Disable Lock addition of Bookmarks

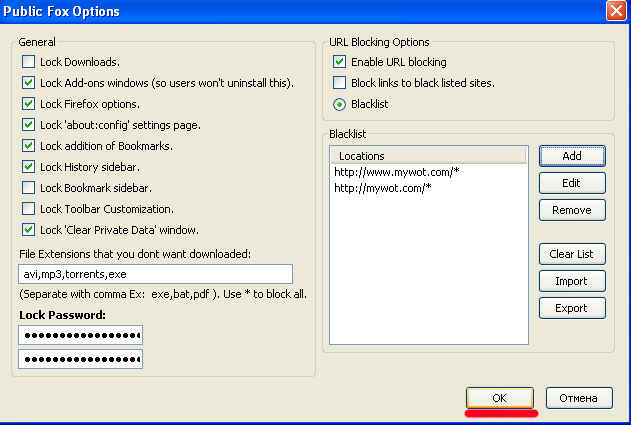pyautogui.click(x=28, y=146)
